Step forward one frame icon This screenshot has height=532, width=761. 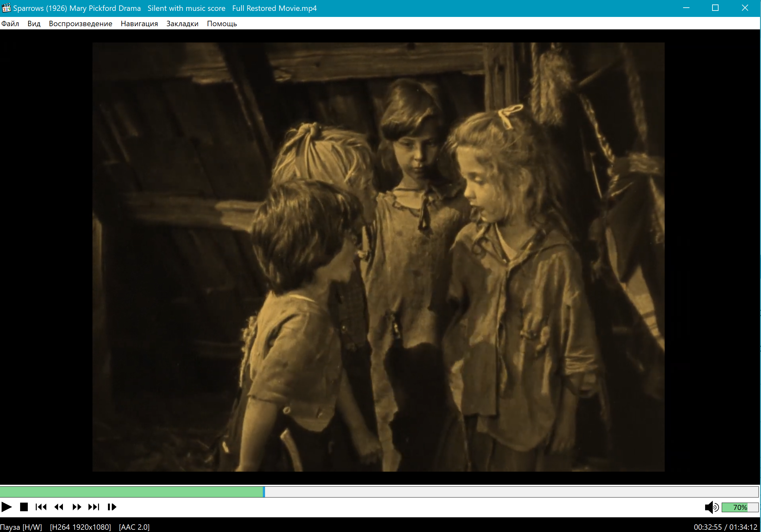pyautogui.click(x=112, y=507)
